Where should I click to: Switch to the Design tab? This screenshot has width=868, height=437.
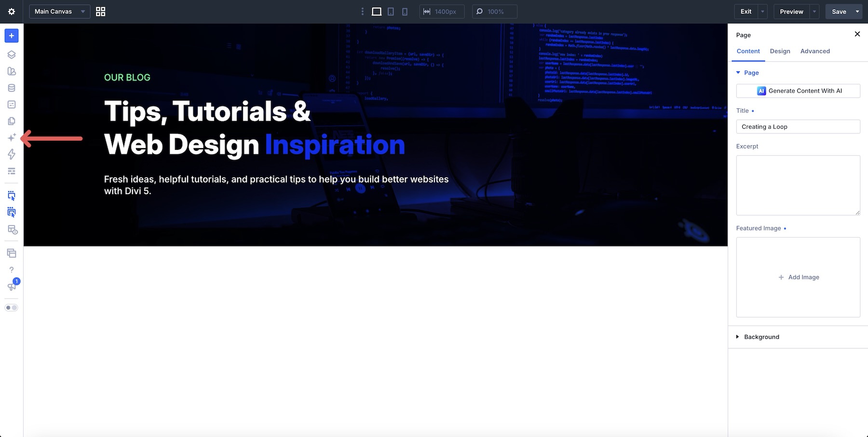[780, 51]
